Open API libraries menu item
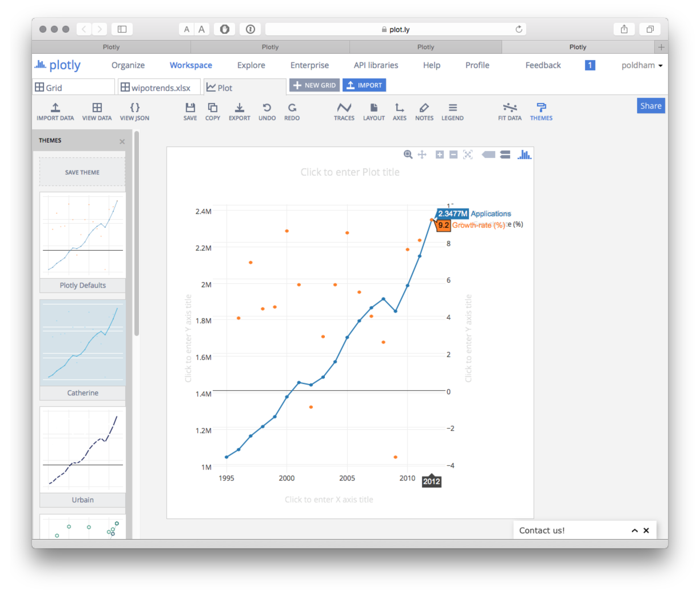This screenshot has width=700, height=594. 375,65
